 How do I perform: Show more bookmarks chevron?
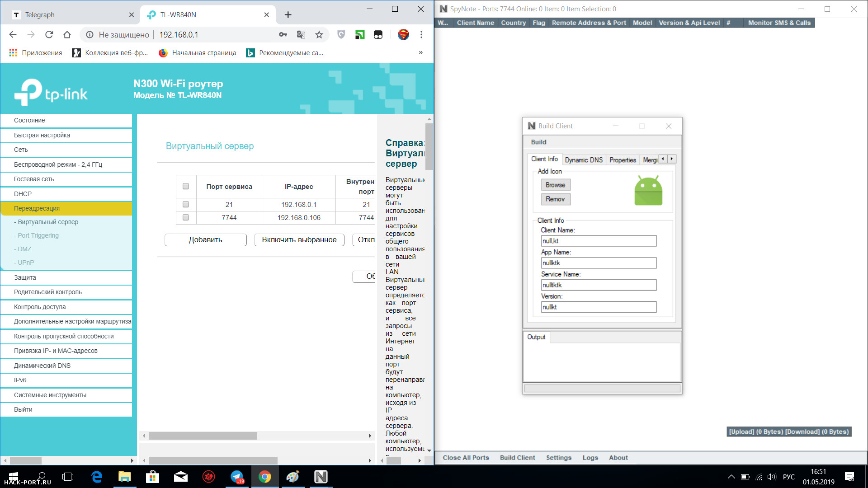pyautogui.click(x=421, y=52)
